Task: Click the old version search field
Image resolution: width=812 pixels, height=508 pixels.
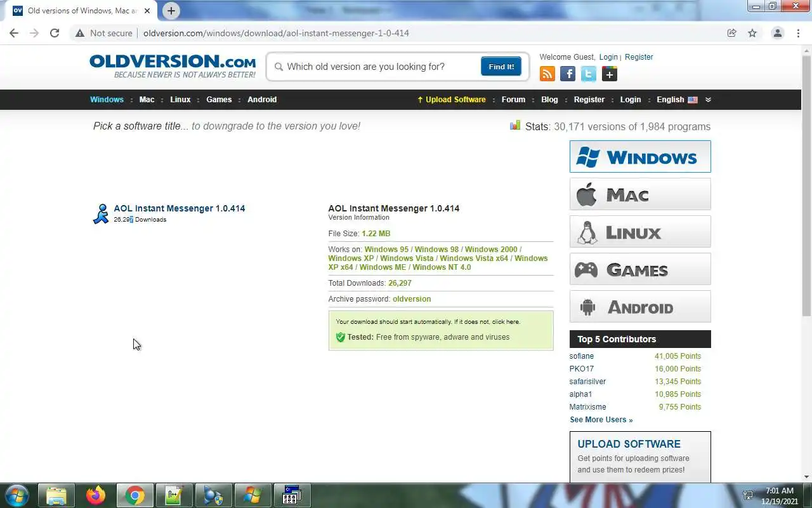Action: [381, 67]
